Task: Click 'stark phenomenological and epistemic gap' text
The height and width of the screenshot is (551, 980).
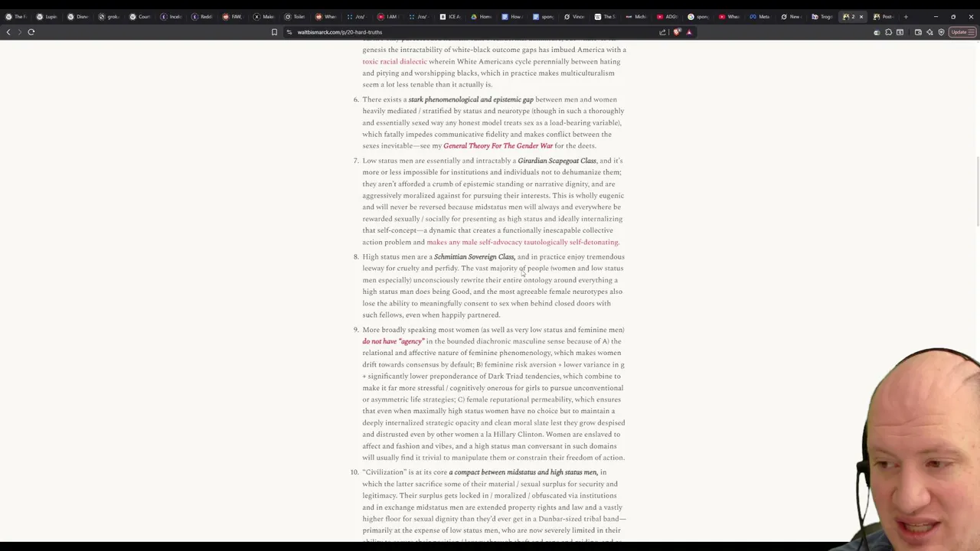Action: click(x=471, y=99)
